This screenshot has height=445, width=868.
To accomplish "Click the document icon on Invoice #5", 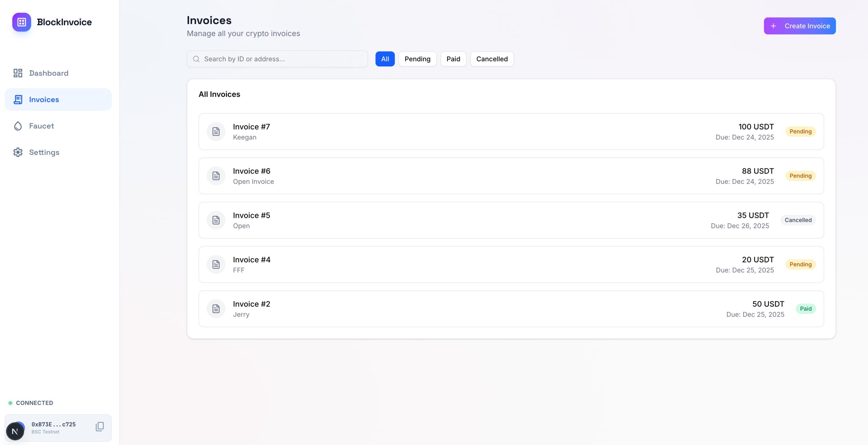I will click(x=216, y=220).
